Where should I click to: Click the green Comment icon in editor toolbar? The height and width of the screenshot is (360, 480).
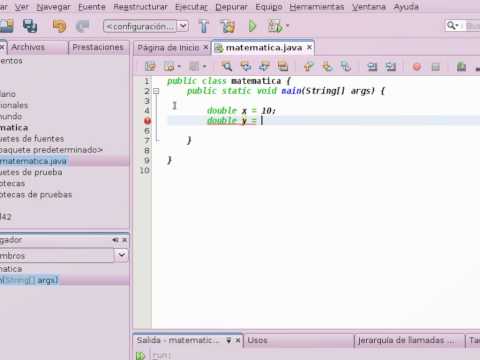(x=461, y=67)
